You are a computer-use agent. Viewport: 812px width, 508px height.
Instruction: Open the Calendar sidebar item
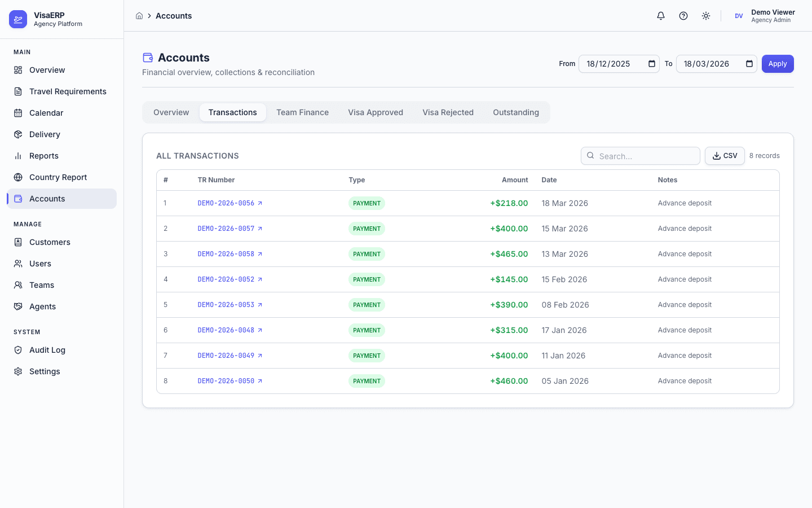point(46,113)
